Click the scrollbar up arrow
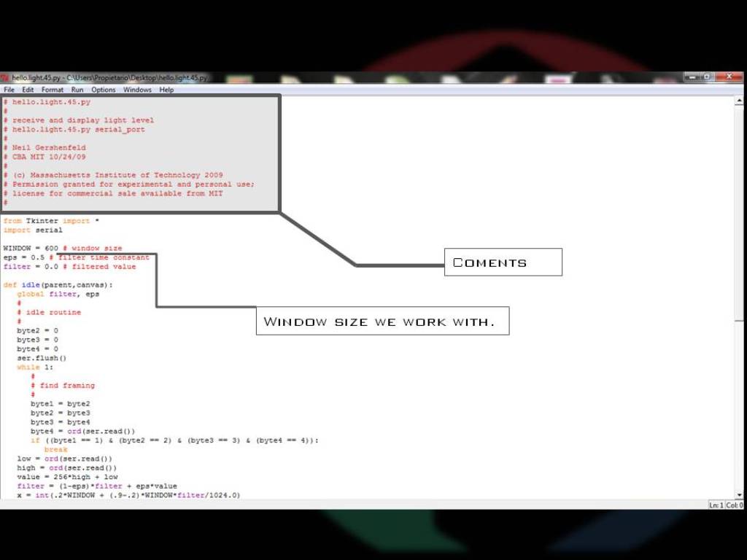 739,101
